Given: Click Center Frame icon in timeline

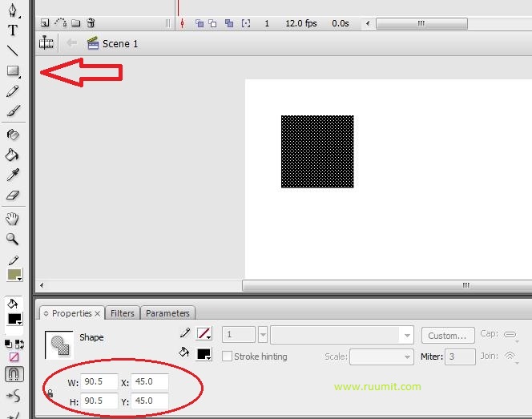Looking at the screenshot, I should point(182,23).
